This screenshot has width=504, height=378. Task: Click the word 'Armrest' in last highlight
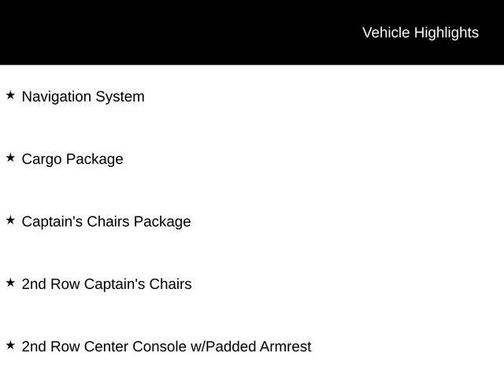tap(286, 346)
